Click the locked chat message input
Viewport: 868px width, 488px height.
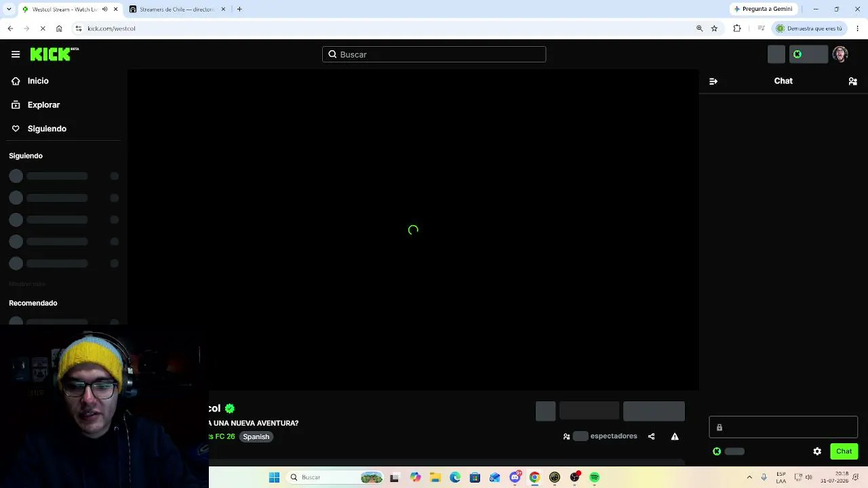(783, 428)
